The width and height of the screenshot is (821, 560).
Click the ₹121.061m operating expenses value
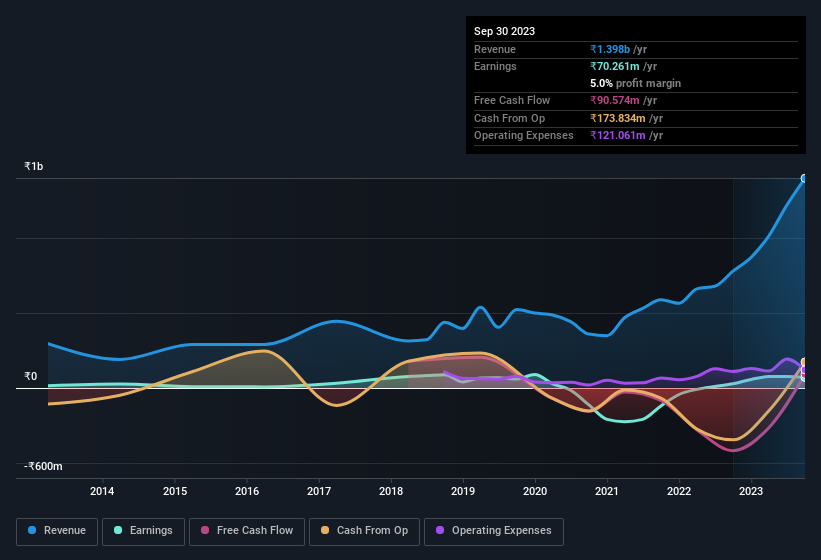[x=618, y=135]
